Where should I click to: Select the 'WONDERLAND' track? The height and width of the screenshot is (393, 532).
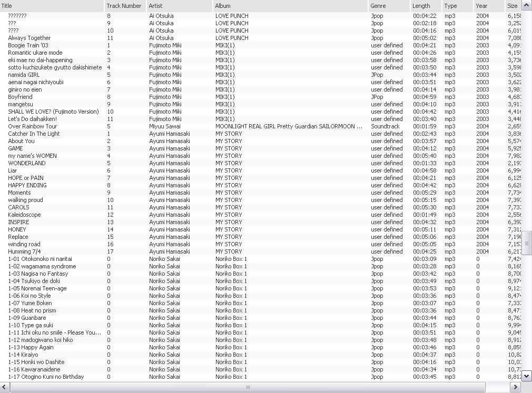(x=261, y=163)
